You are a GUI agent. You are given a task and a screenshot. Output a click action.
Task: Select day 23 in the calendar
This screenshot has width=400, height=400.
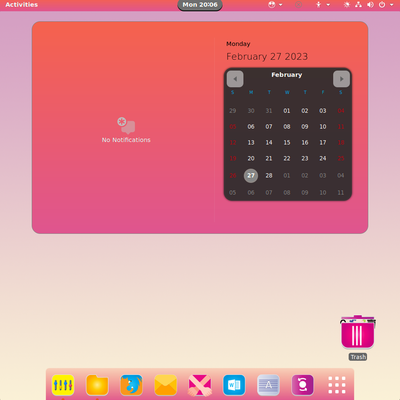tap(305, 159)
